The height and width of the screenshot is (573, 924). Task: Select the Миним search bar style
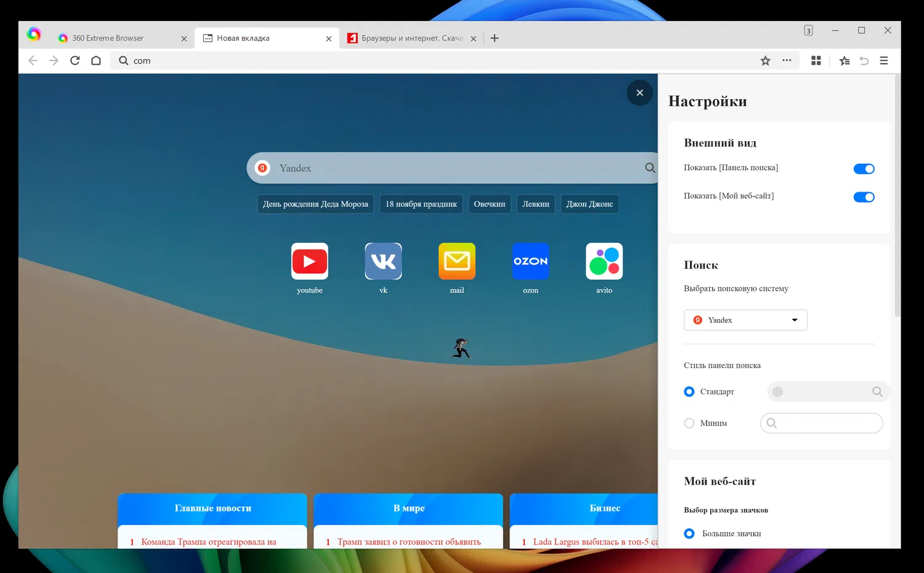click(689, 423)
